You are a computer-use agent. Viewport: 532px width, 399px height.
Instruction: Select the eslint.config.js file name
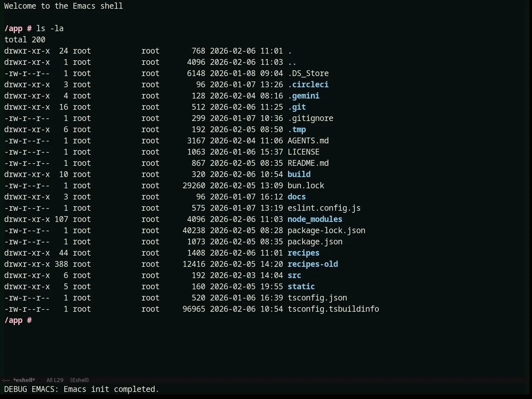[x=324, y=208]
